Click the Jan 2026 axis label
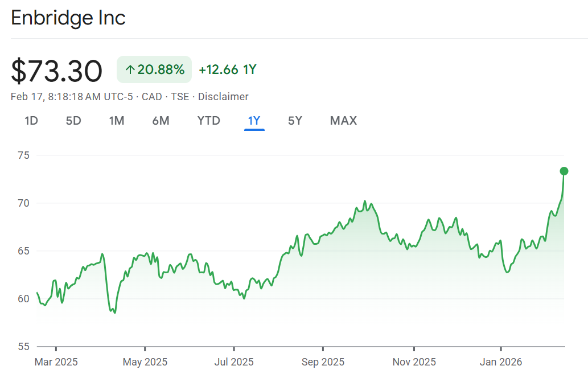 tap(501, 362)
